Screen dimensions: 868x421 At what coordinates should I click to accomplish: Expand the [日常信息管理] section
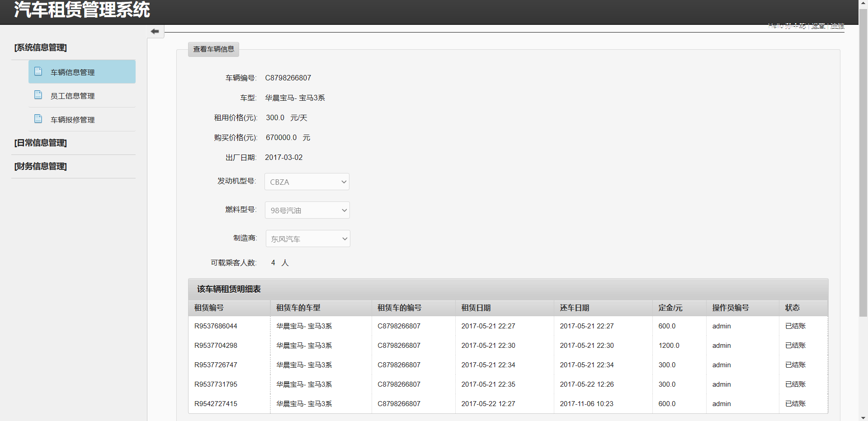coord(41,143)
